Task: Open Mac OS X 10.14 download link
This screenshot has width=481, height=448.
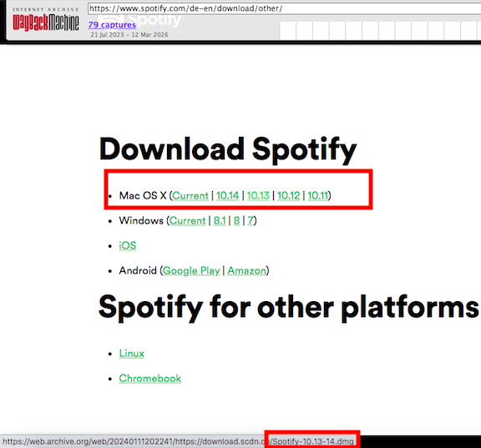Action: pyautogui.click(x=227, y=195)
